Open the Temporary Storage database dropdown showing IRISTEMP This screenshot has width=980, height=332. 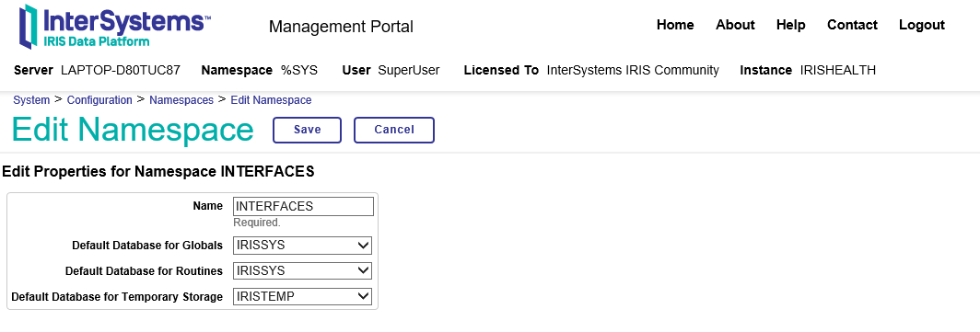302,296
